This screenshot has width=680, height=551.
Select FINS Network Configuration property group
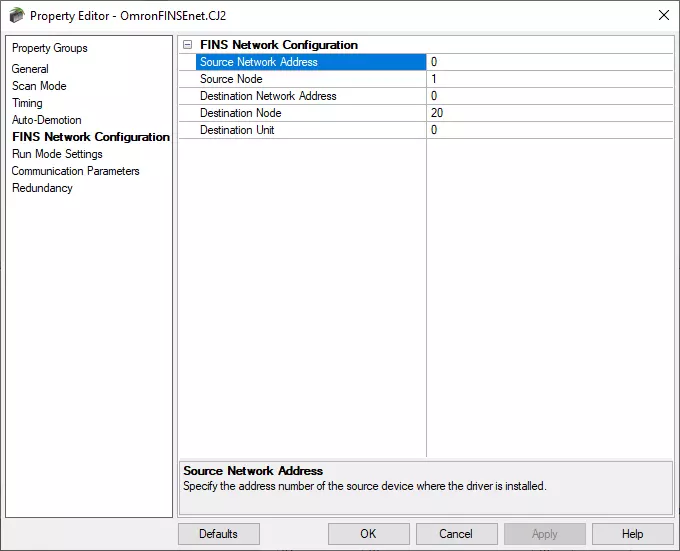91,137
